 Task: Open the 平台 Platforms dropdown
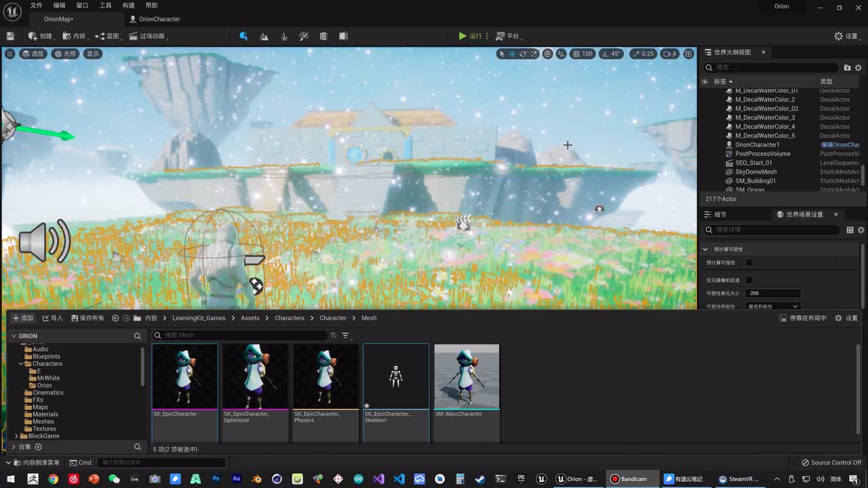(x=507, y=36)
